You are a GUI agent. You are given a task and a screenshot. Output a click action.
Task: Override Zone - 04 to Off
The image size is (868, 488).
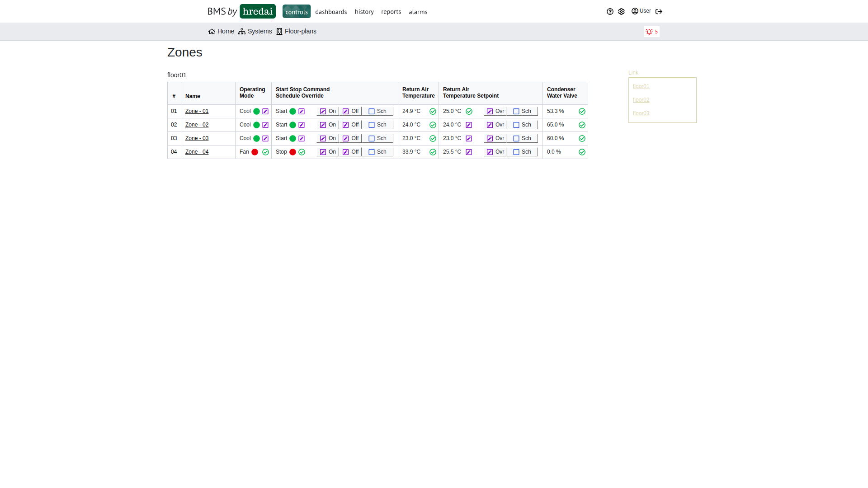click(350, 152)
